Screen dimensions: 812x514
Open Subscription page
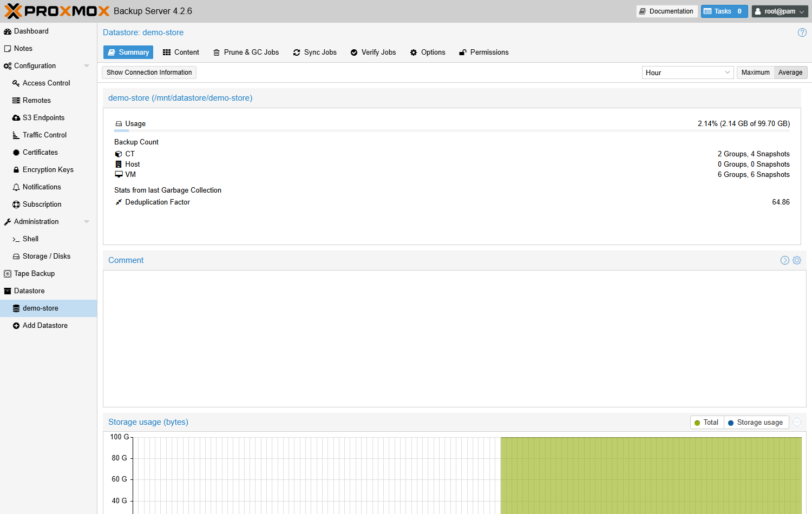pyautogui.click(x=48, y=205)
